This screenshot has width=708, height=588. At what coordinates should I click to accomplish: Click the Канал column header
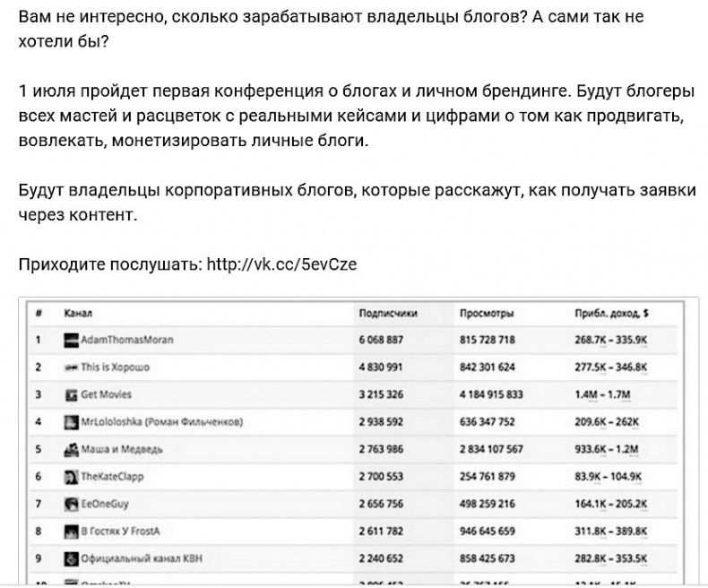coord(78,313)
